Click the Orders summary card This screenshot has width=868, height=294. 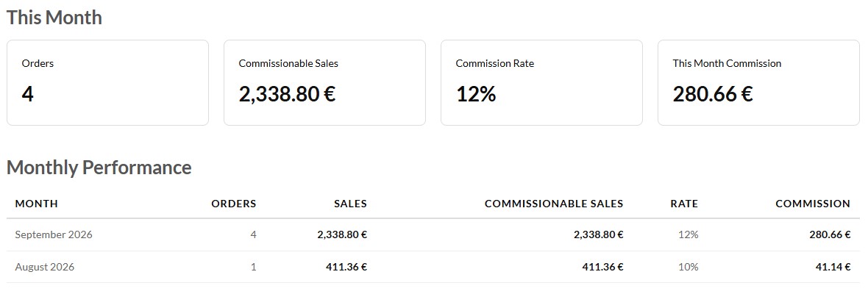click(x=107, y=83)
